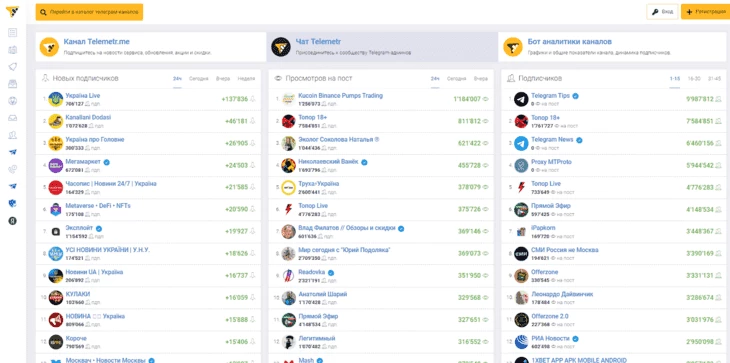Open the globe icon in left sidebar
Screen dimensions: 730x363
pos(13,101)
